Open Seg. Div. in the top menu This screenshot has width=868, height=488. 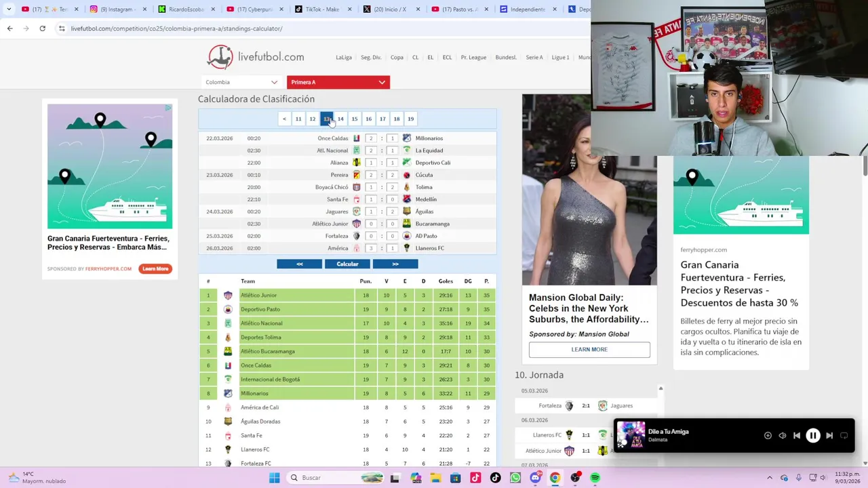(x=371, y=58)
